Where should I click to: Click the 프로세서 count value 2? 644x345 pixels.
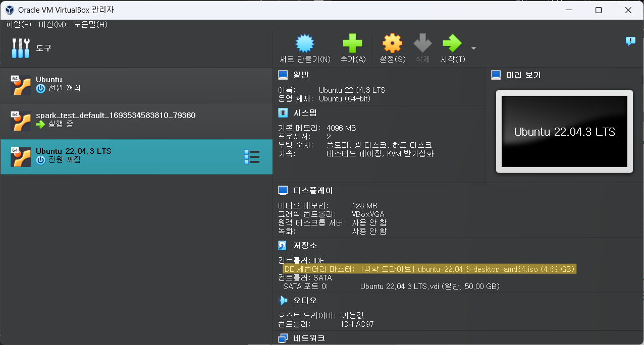[329, 137]
